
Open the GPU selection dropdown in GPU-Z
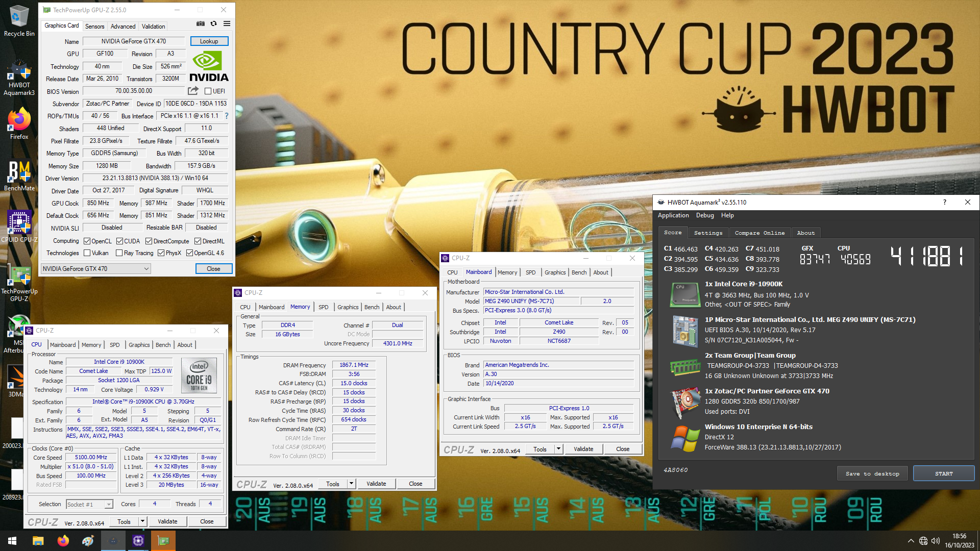96,269
